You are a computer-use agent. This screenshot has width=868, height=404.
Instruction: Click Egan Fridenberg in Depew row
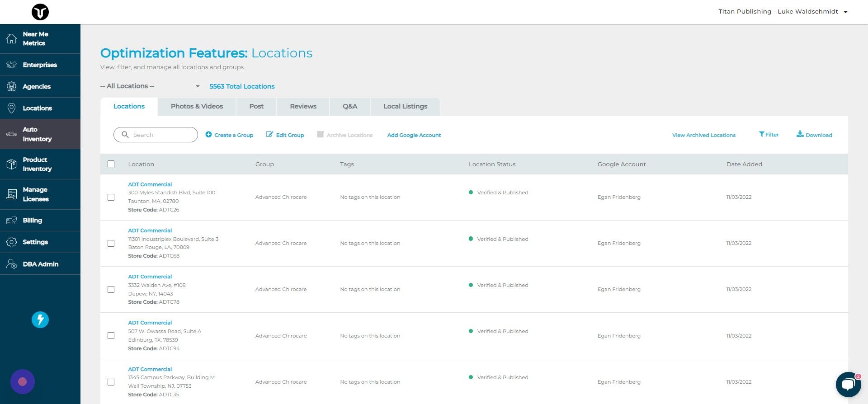coord(619,289)
